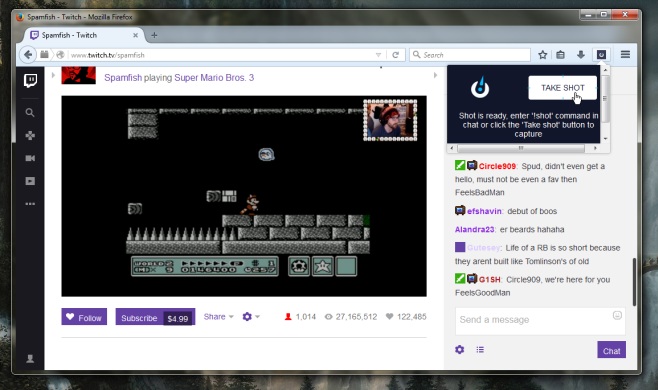Screen dimensions: 658x390
Task: Bookmark this page with the star icon
Action: [x=543, y=55]
